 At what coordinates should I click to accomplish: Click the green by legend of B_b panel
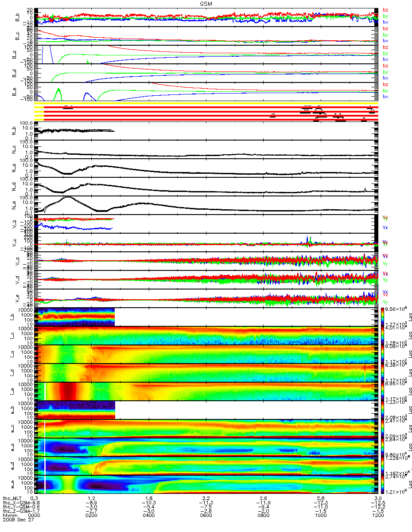tap(385, 16)
